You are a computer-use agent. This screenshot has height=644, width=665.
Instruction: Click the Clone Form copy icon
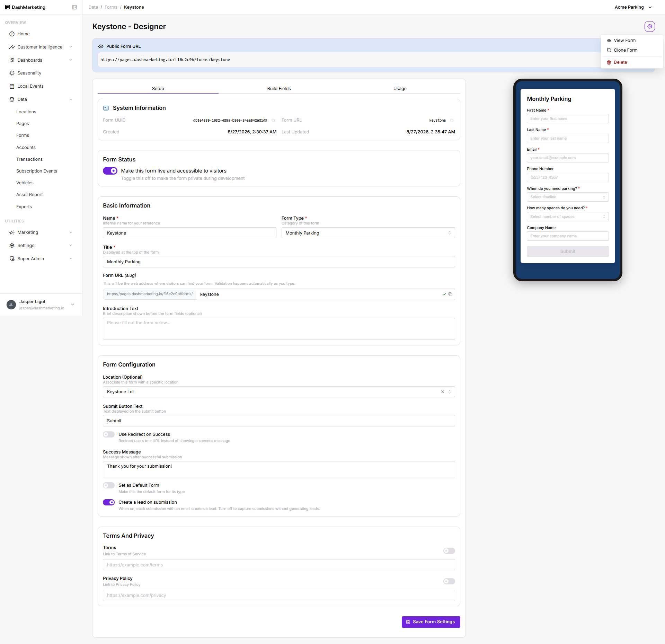tap(609, 50)
